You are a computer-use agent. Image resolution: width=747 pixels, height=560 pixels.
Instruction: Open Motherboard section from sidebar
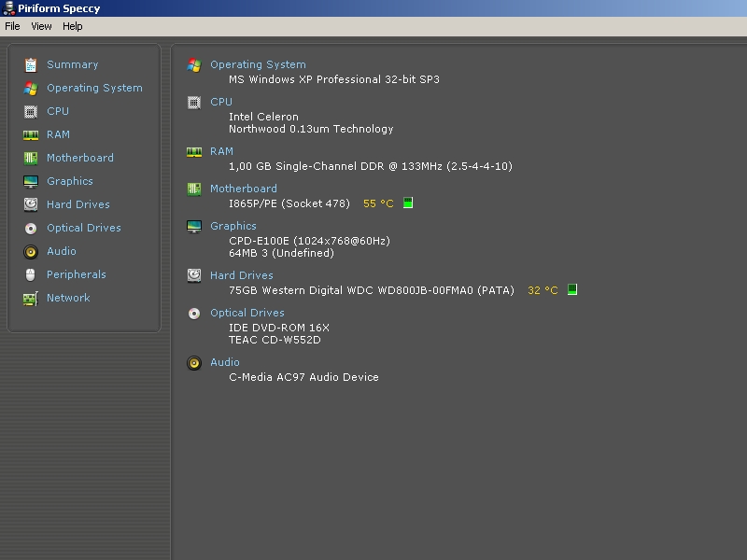pos(80,158)
